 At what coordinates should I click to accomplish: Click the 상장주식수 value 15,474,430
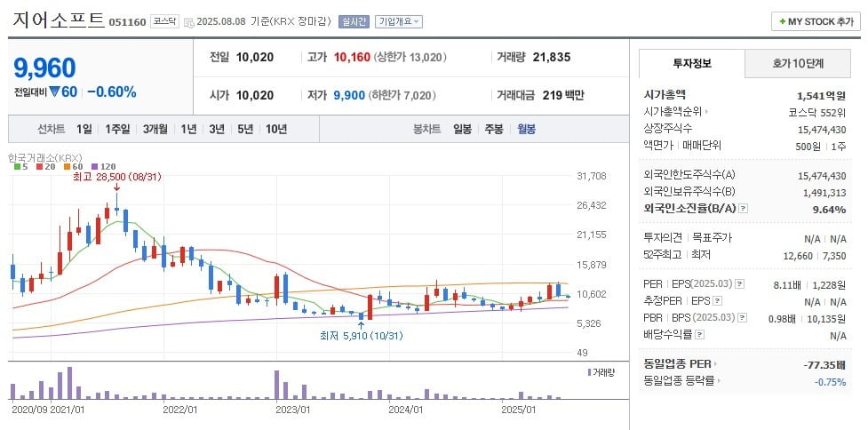[822, 129]
